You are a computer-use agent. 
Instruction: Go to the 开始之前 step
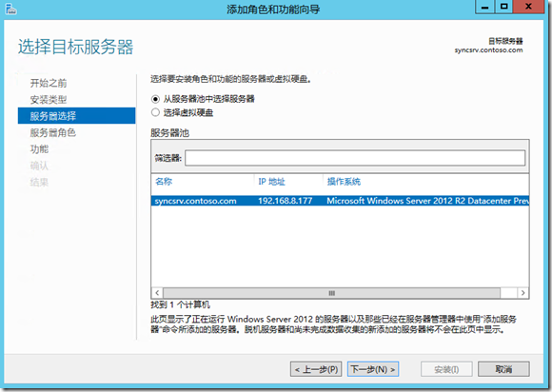pos(49,83)
